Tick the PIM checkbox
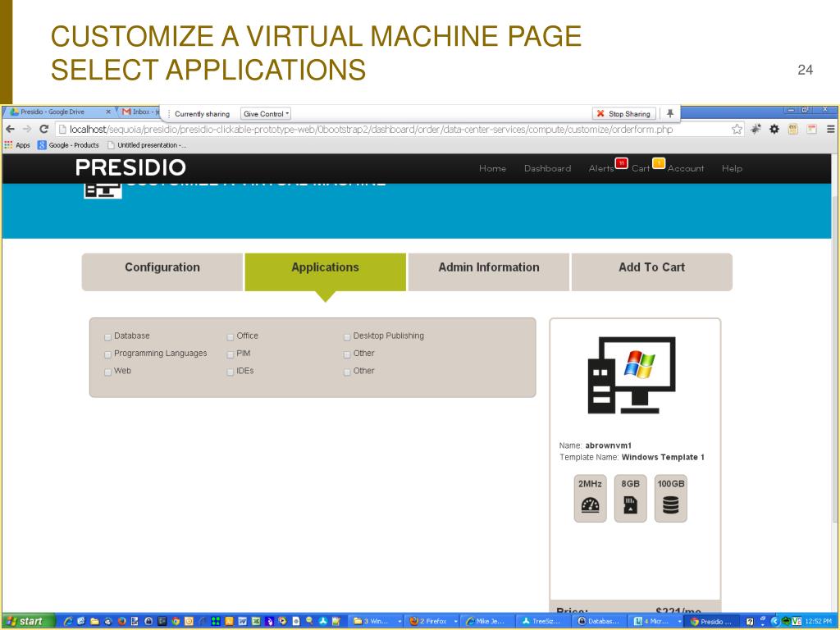Image resolution: width=840 pixels, height=630 pixels. [231, 354]
